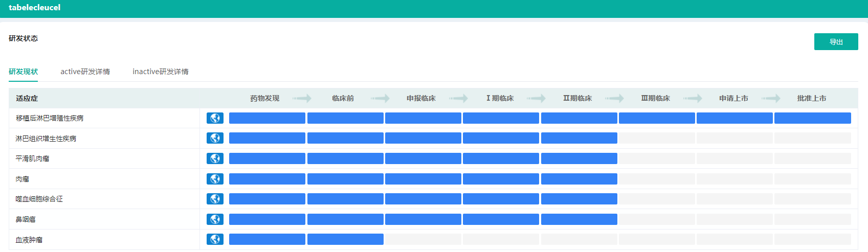Viewport: 868px width, 252px height.
Task: Click globe icon in 平滑肌肉瘤 row
Action: point(215,158)
